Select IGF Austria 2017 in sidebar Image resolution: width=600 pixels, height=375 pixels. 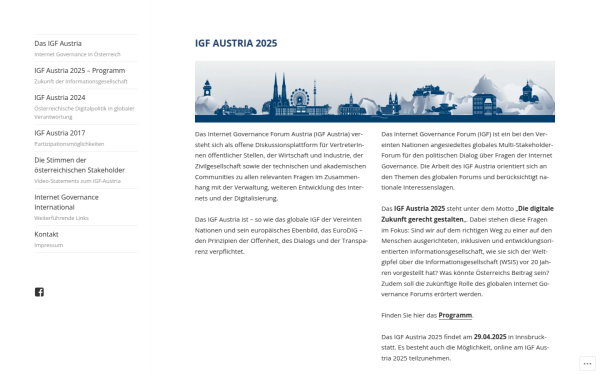click(x=60, y=133)
